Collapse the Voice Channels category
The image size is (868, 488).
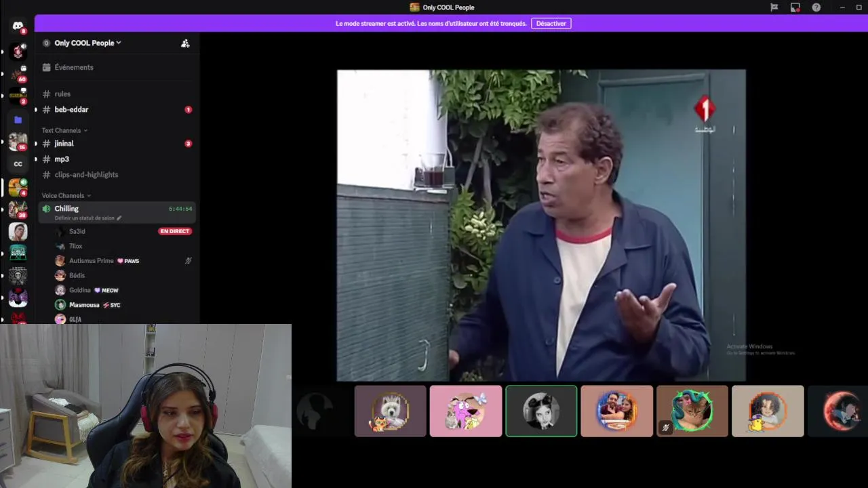pos(66,196)
